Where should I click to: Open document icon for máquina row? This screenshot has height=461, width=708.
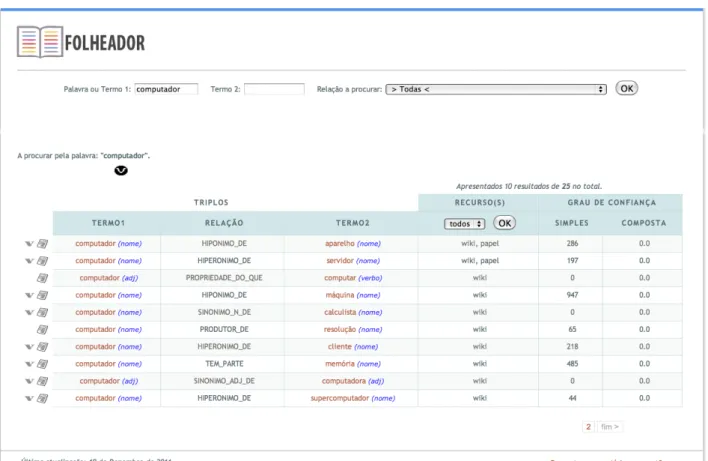pos(42,295)
